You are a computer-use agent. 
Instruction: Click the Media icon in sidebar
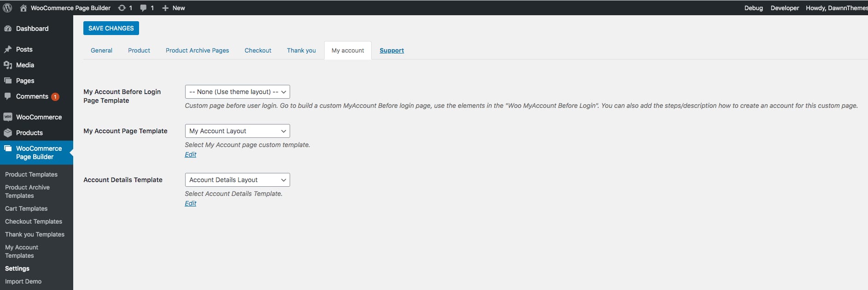click(8, 65)
